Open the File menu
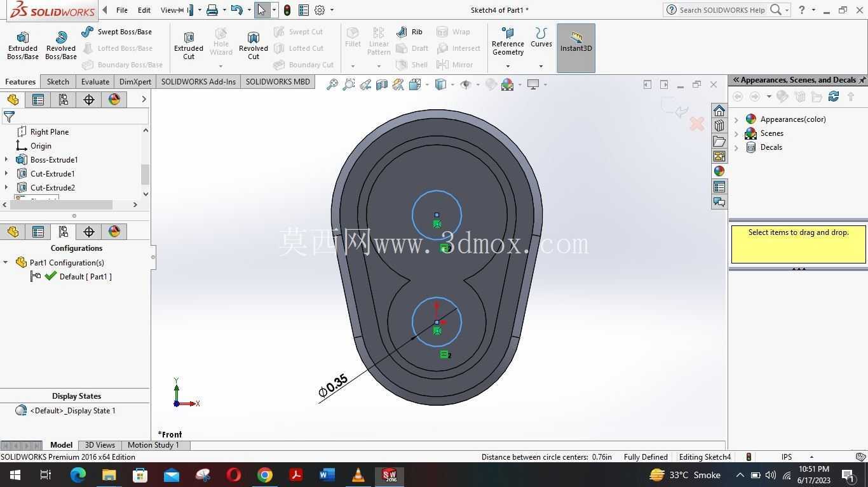 (122, 10)
